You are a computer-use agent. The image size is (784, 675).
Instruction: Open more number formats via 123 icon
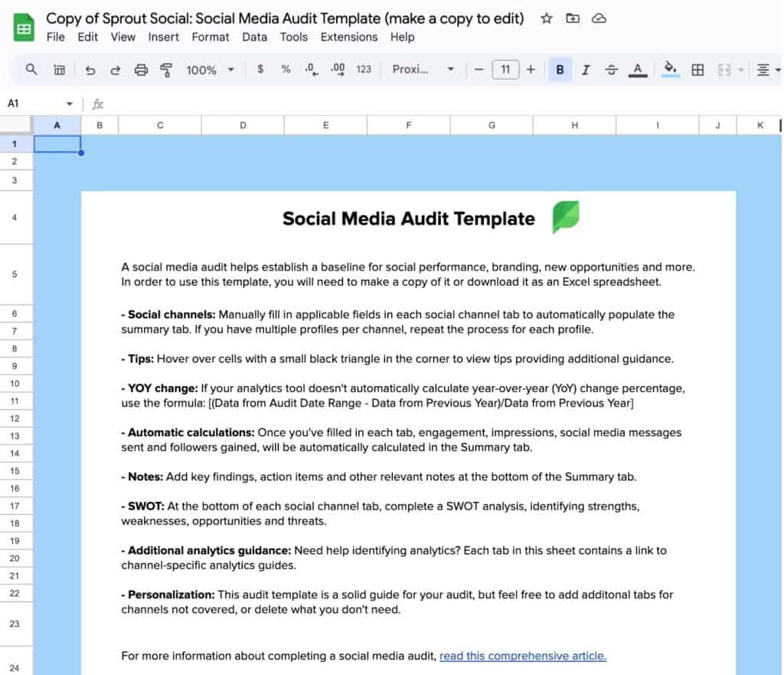pos(364,70)
